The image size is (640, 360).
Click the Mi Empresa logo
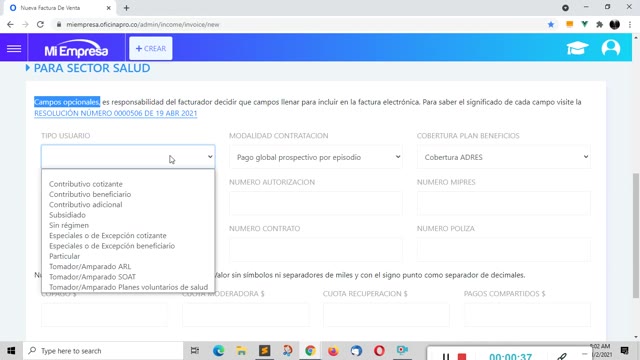(76, 49)
